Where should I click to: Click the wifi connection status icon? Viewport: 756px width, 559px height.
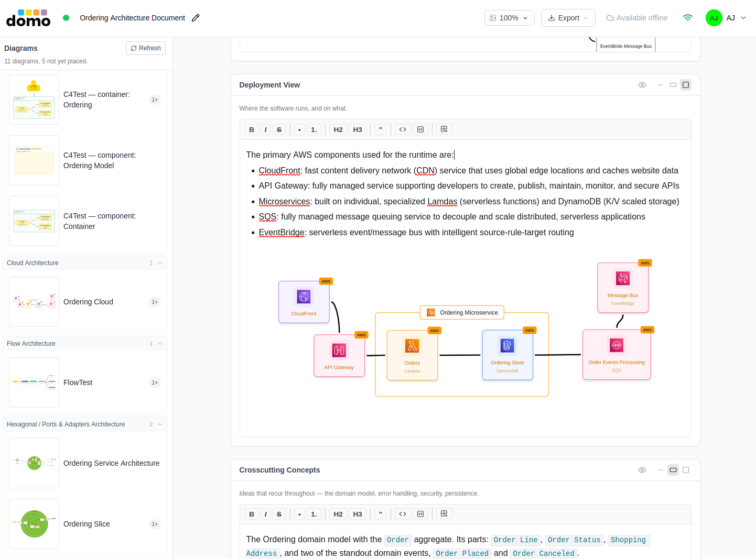[688, 18]
